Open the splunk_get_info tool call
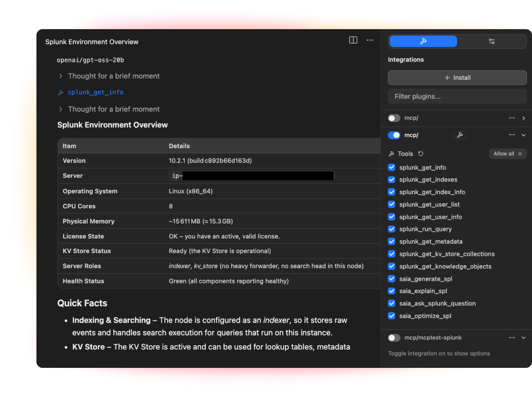Screen dimensions: 532x397 coord(95,93)
